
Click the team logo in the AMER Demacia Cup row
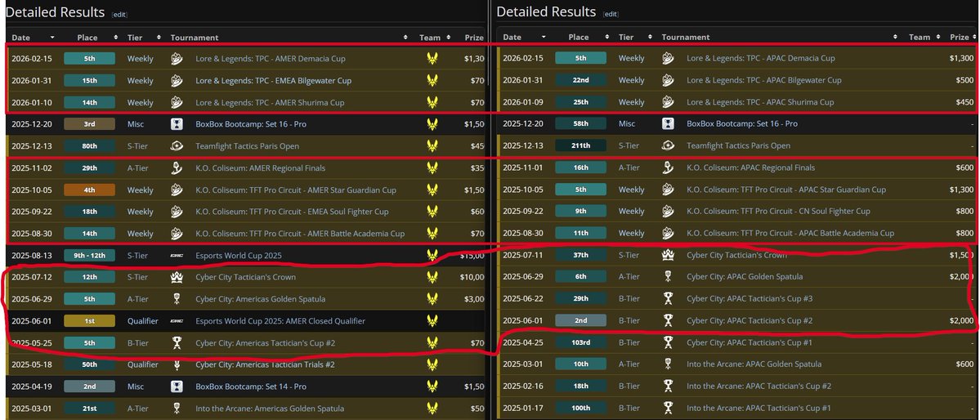(432, 59)
